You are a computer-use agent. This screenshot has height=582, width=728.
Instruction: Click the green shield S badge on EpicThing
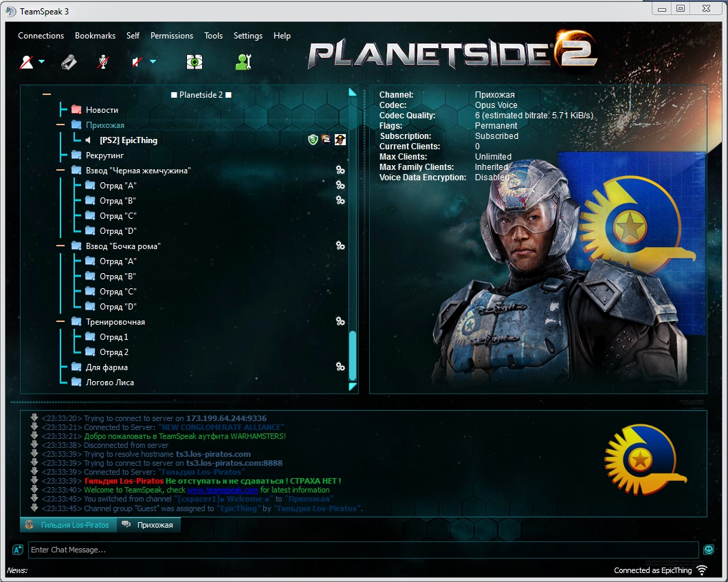coord(313,140)
